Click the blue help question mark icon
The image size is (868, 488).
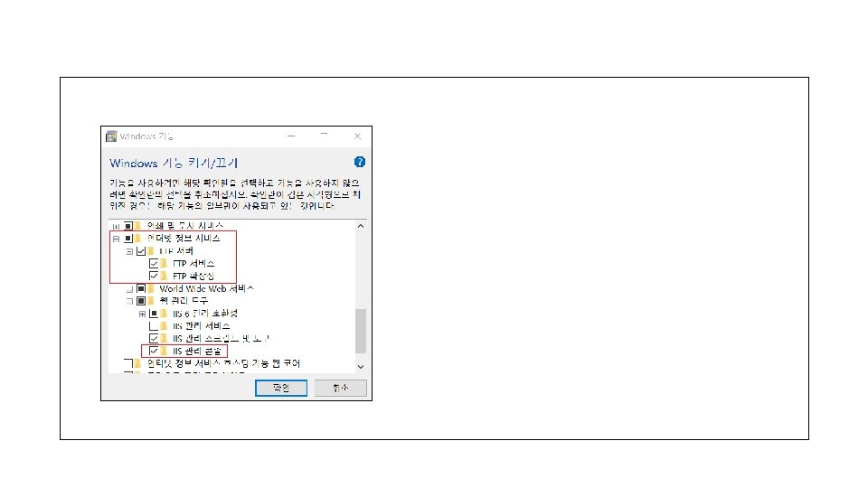click(359, 162)
